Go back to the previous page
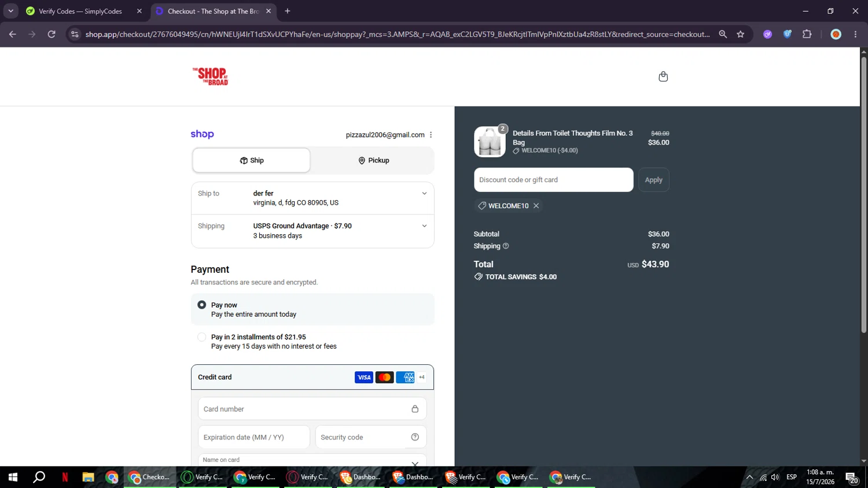The width and height of the screenshot is (868, 488). coord(13,34)
